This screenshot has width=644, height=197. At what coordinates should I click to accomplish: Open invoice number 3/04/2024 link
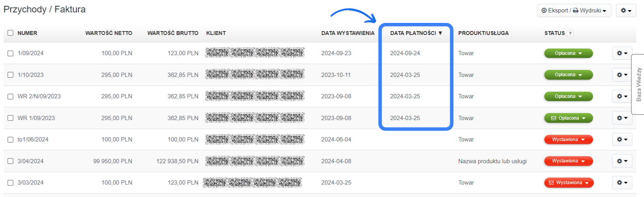point(30,161)
